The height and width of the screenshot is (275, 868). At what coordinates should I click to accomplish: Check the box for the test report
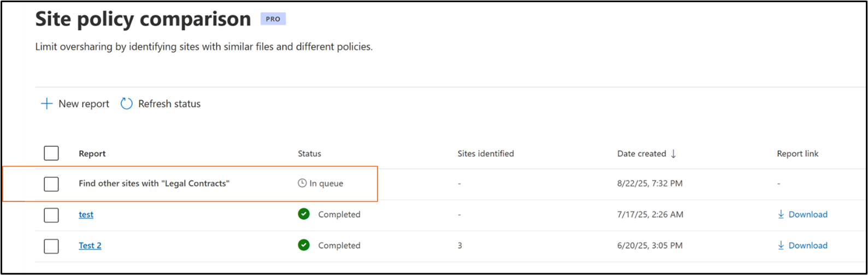(x=51, y=215)
